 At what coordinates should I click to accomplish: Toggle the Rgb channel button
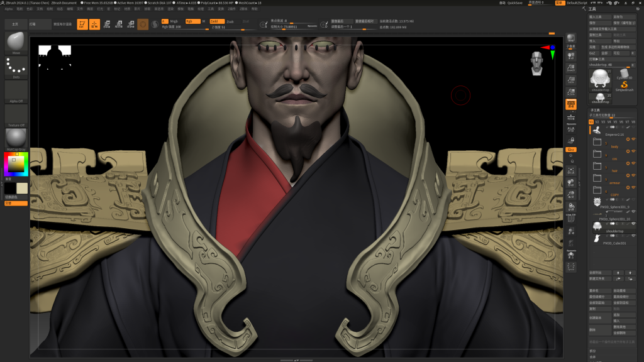pyautogui.click(x=192, y=21)
